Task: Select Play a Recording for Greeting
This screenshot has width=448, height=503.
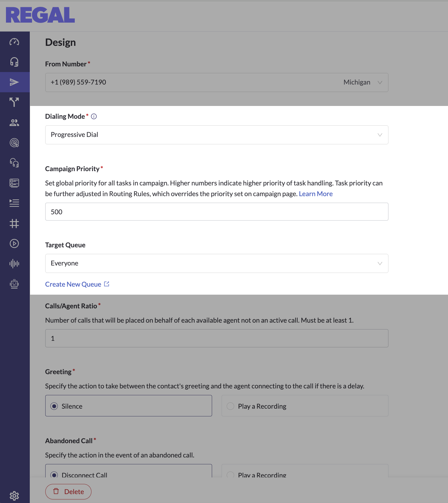Action: [x=305, y=406]
